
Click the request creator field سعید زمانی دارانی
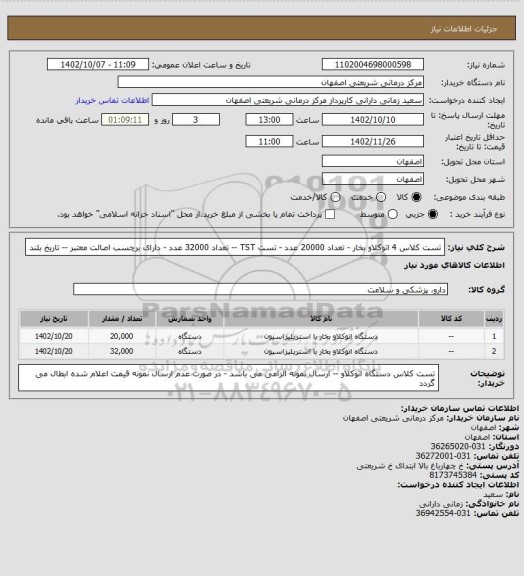tap(288, 100)
